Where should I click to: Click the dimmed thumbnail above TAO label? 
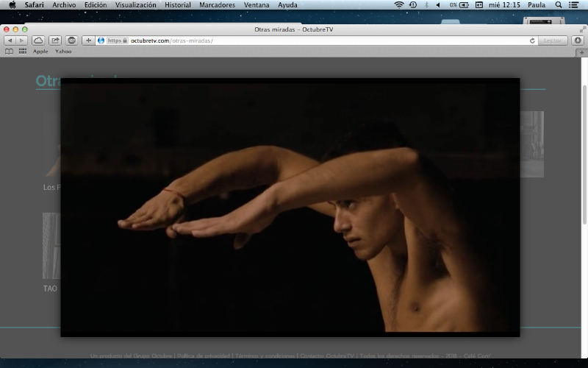[x=51, y=246]
